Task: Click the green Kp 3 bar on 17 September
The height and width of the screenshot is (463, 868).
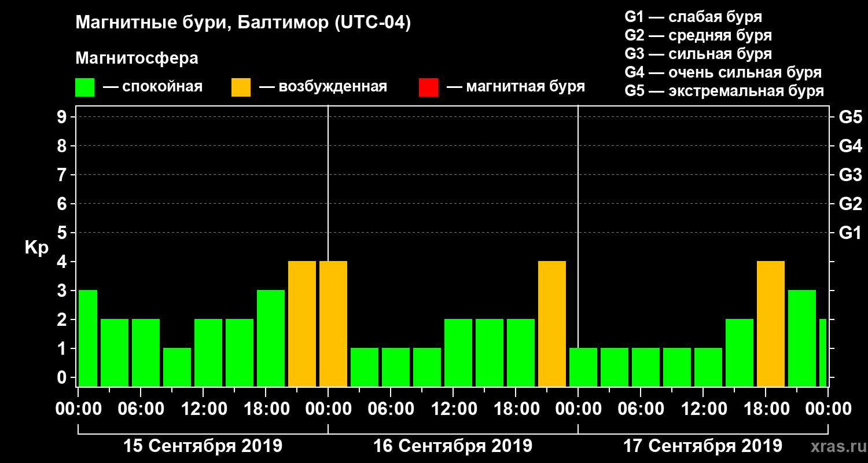Action: point(802,338)
